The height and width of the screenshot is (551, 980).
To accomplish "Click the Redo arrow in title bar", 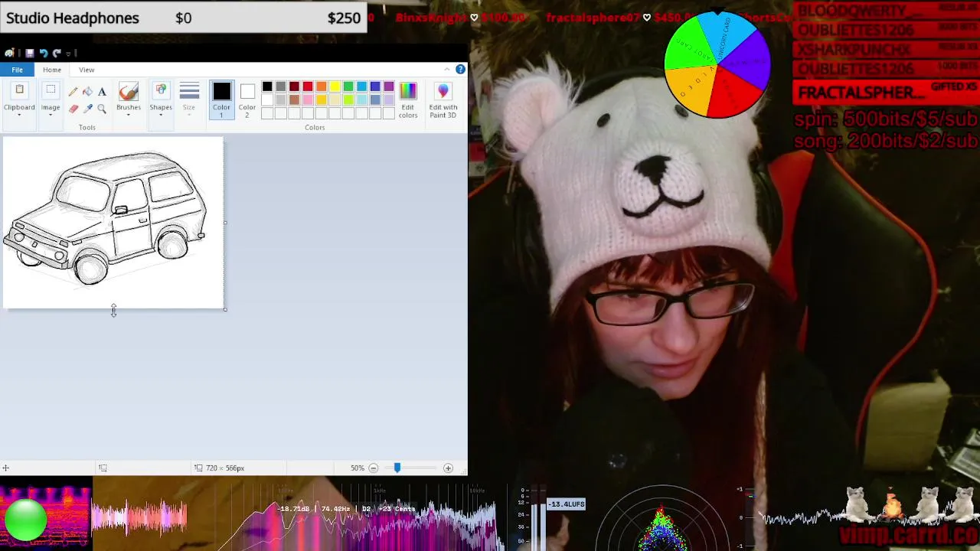I will pyautogui.click(x=57, y=53).
